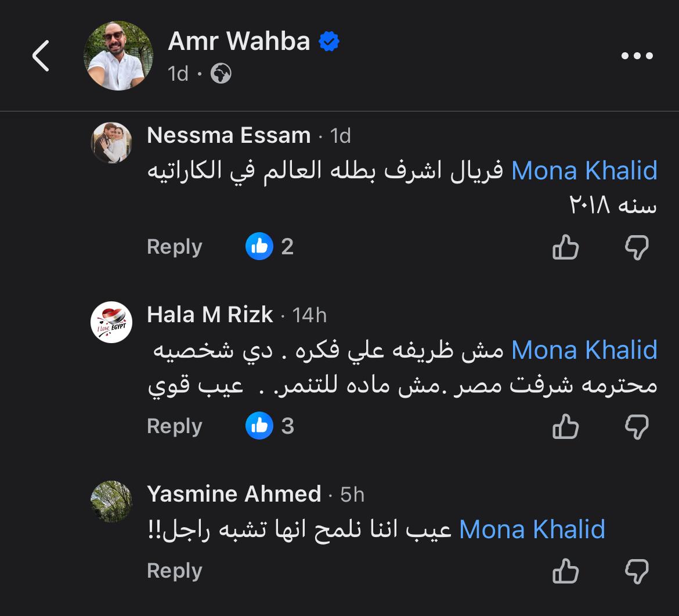Image resolution: width=679 pixels, height=616 pixels.
Task: Dislike Nessma Essam's comment with thumbs-down
Action: (637, 247)
